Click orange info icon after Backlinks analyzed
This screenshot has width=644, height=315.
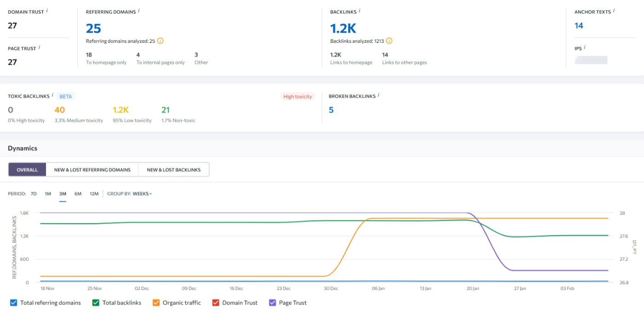pos(389,41)
